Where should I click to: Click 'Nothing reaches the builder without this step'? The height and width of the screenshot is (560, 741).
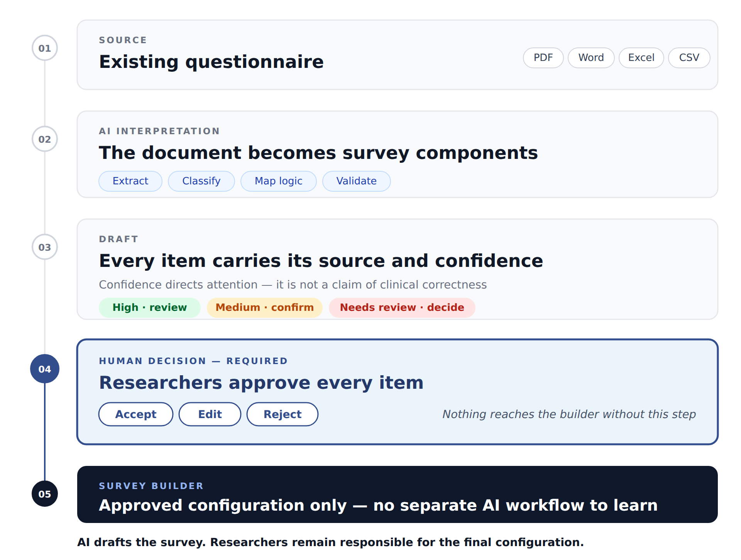tap(569, 415)
